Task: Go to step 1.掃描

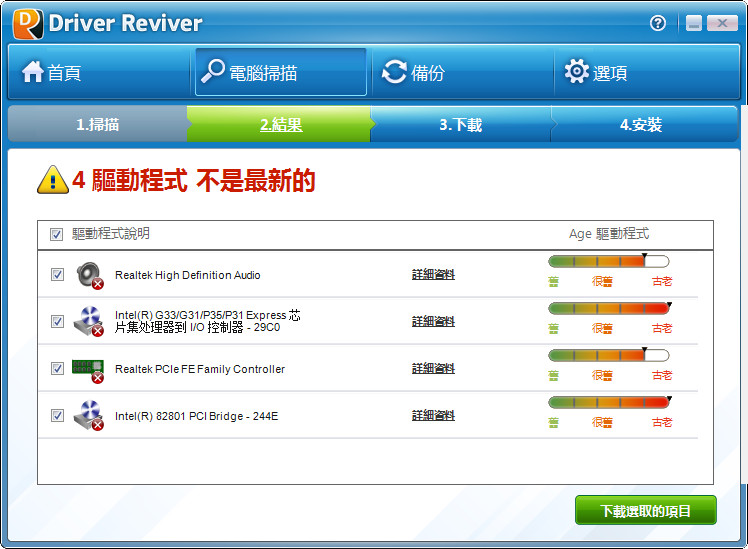Action: click(x=98, y=124)
